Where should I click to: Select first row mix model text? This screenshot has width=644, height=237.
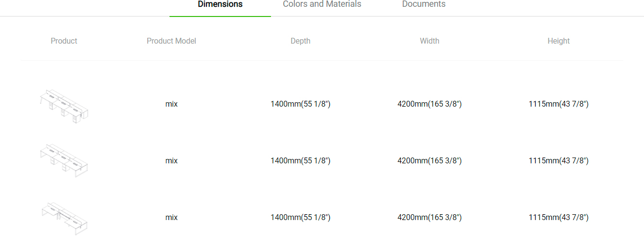171,104
